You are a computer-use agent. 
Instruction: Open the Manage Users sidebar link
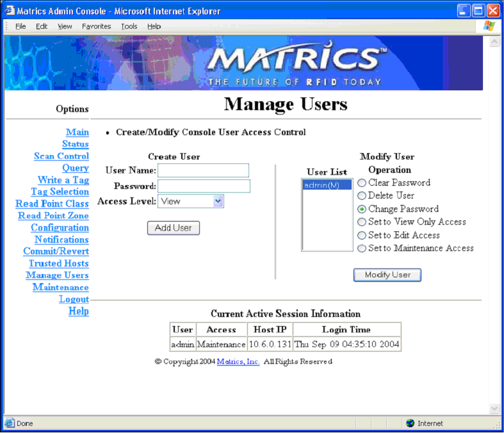[x=57, y=275]
